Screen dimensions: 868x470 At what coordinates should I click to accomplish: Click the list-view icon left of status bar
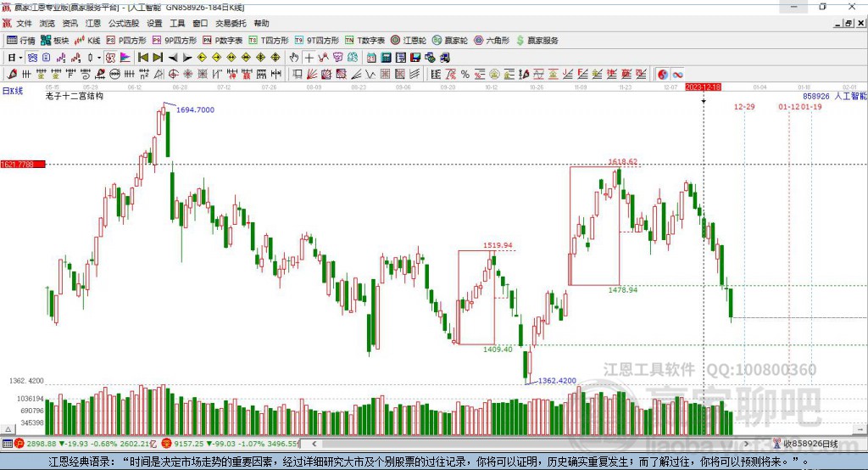click(x=7, y=444)
